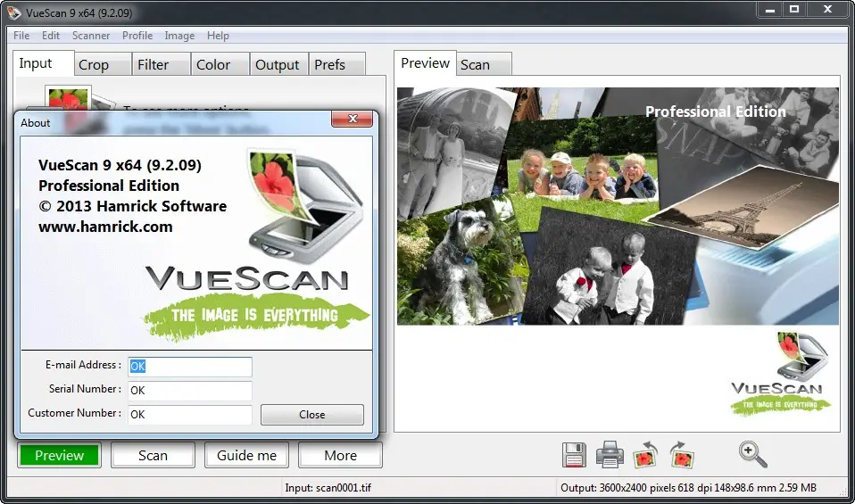Switch to the Prefs tab
This screenshot has width=855, height=504.
[337, 64]
